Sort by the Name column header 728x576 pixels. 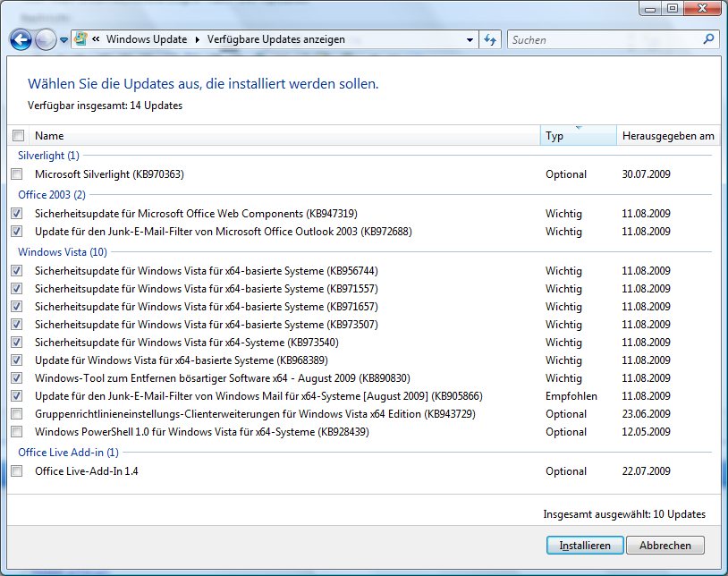284,136
